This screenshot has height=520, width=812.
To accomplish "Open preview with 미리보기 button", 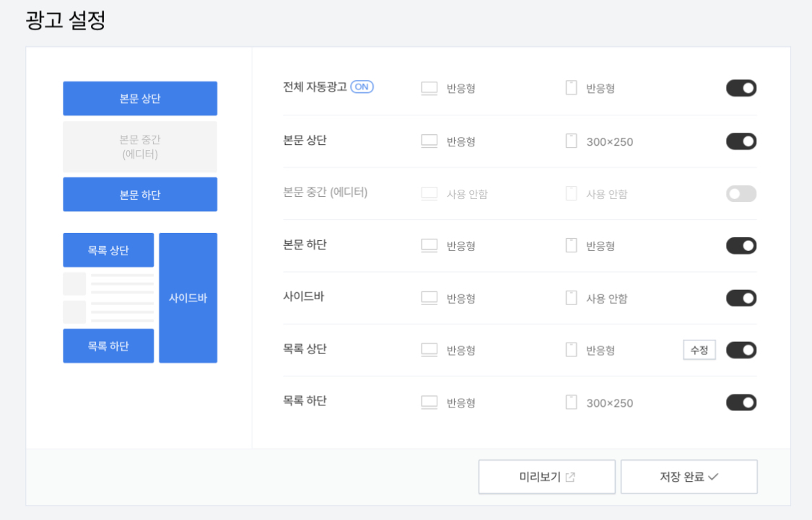I will tap(546, 476).
